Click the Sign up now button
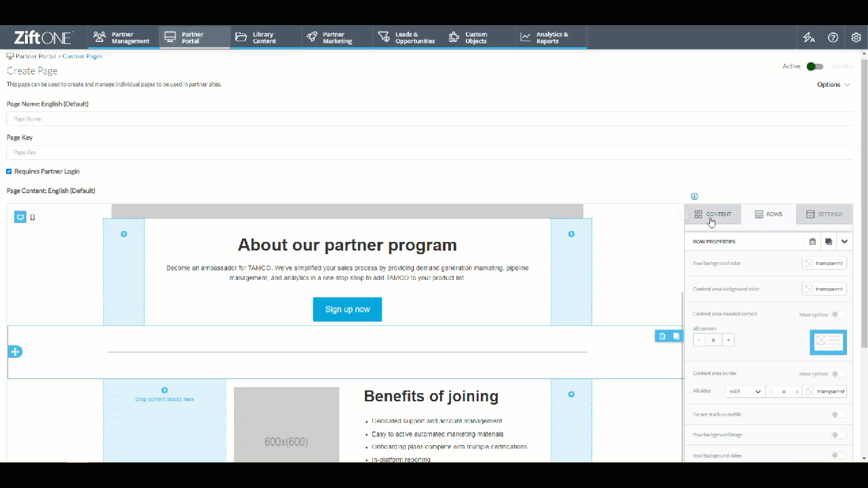 coord(347,309)
